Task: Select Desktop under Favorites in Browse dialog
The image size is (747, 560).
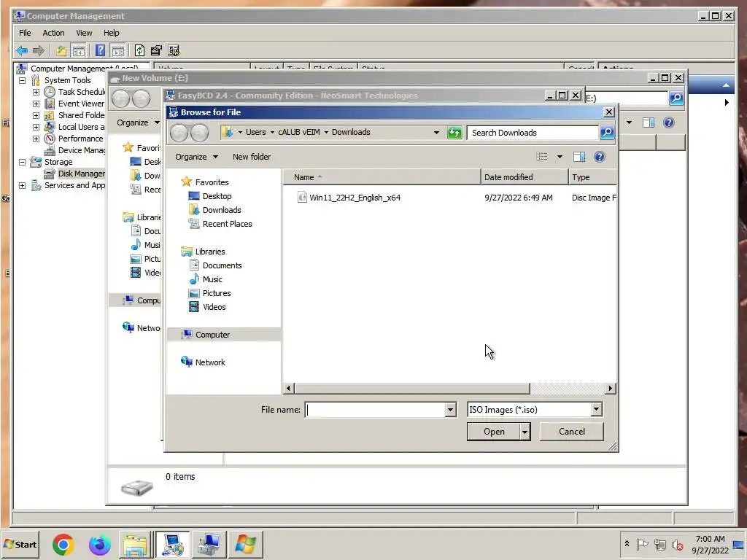Action: click(x=209, y=196)
